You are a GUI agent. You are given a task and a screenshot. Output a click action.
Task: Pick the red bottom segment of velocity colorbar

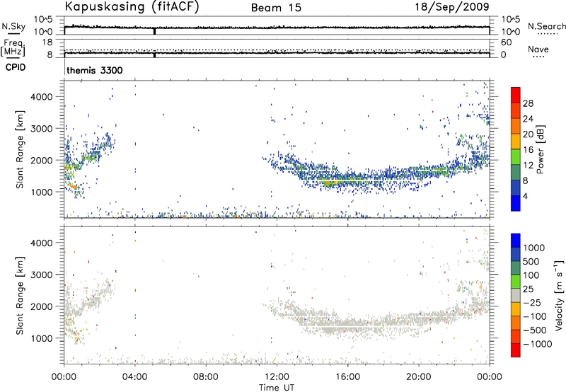(x=516, y=350)
